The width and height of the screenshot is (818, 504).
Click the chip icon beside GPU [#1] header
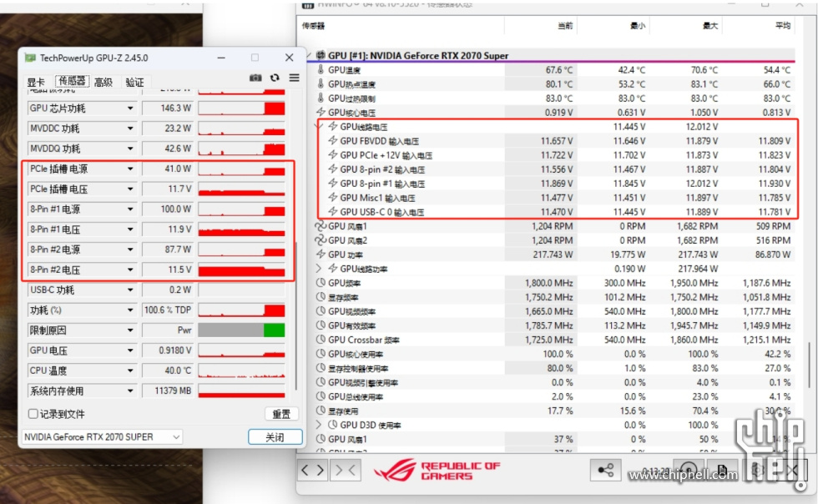321,55
